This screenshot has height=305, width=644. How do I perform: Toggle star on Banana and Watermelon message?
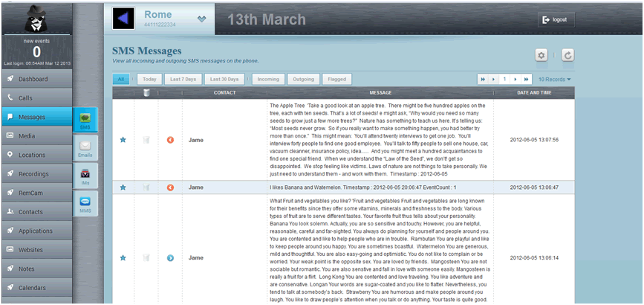(123, 187)
